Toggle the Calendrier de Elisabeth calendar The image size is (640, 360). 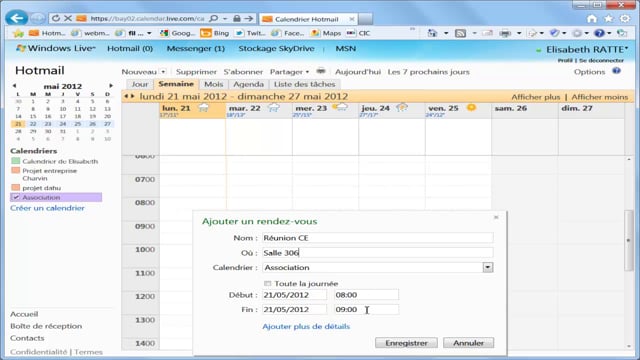pos(16,161)
